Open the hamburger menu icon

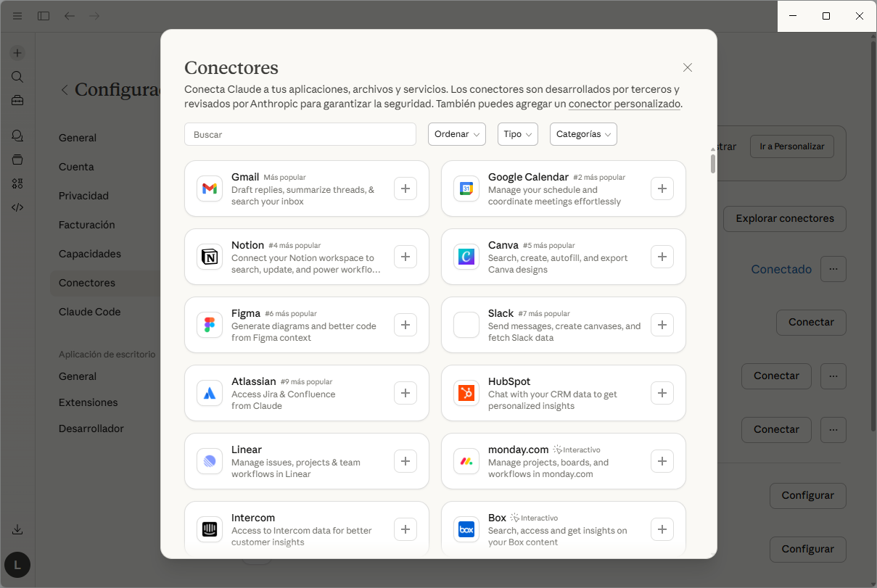point(17,16)
